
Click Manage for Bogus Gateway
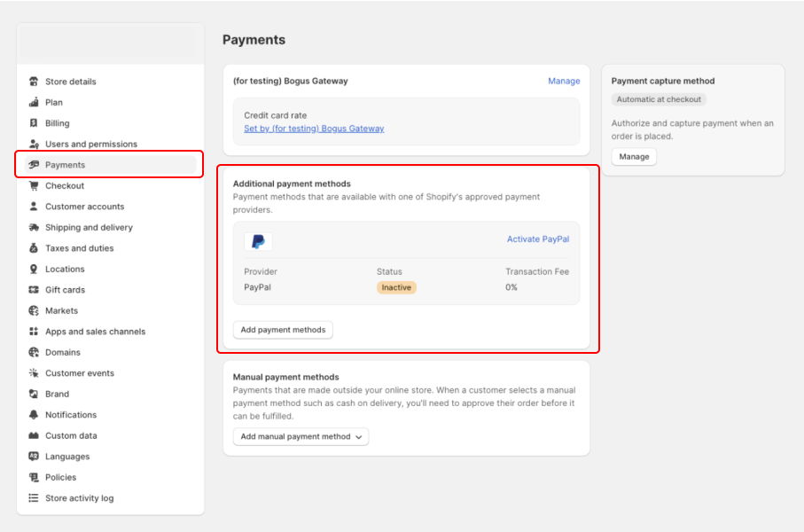(564, 81)
